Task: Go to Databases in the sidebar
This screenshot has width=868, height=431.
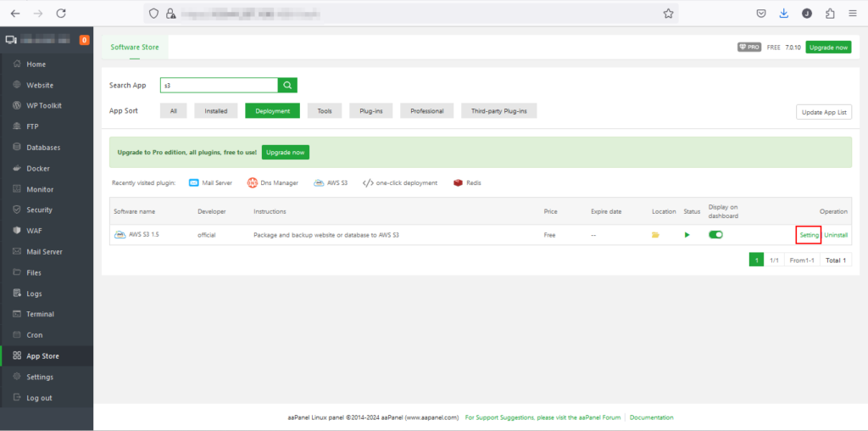Action: (43, 148)
